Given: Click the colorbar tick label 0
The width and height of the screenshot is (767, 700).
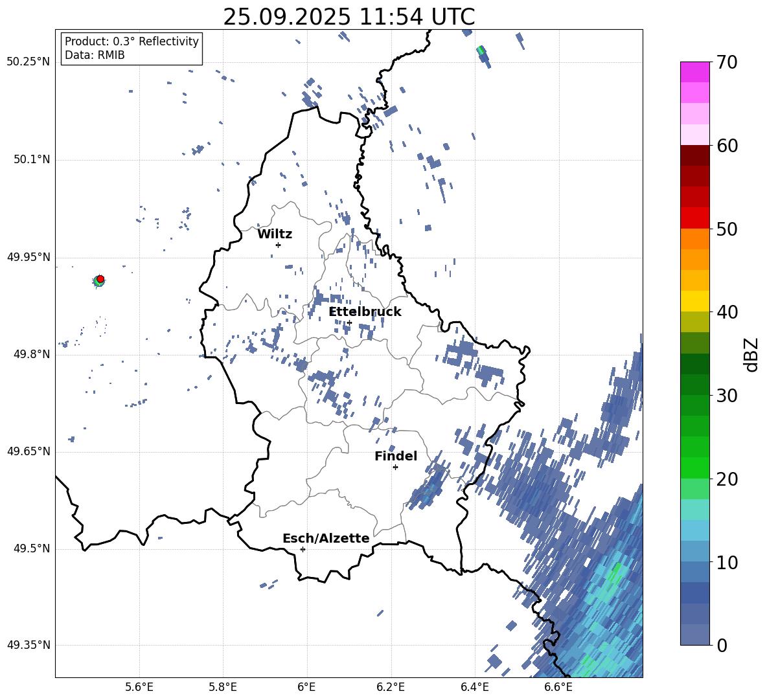Looking at the screenshot, I should tap(722, 645).
